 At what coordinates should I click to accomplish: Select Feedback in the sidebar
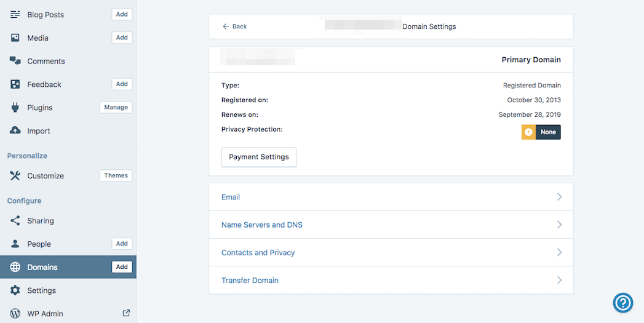point(44,84)
